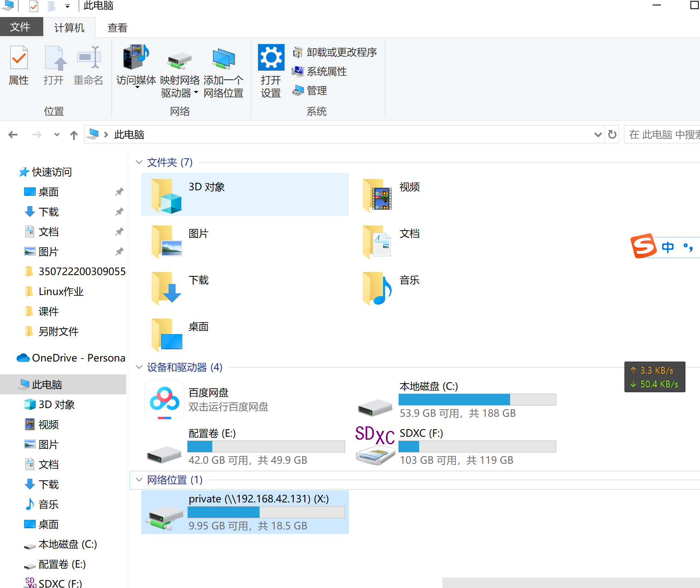700x588 pixels.
Task: Toggle Sogou 中 Chinese/English input mode
Action: point(668,247)
